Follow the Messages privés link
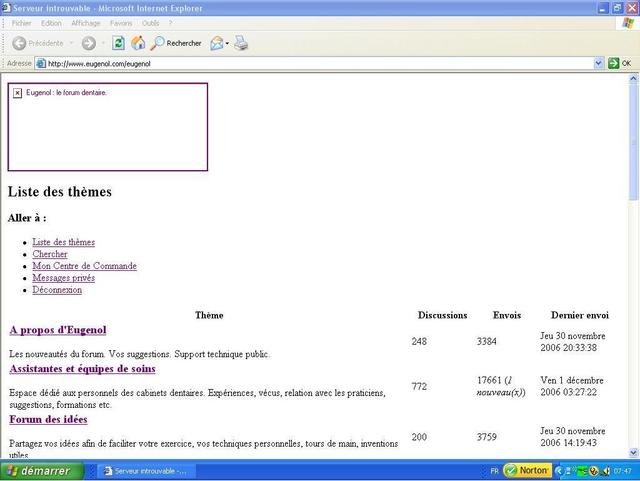This screenshot has width=640, height=481. 63,278
